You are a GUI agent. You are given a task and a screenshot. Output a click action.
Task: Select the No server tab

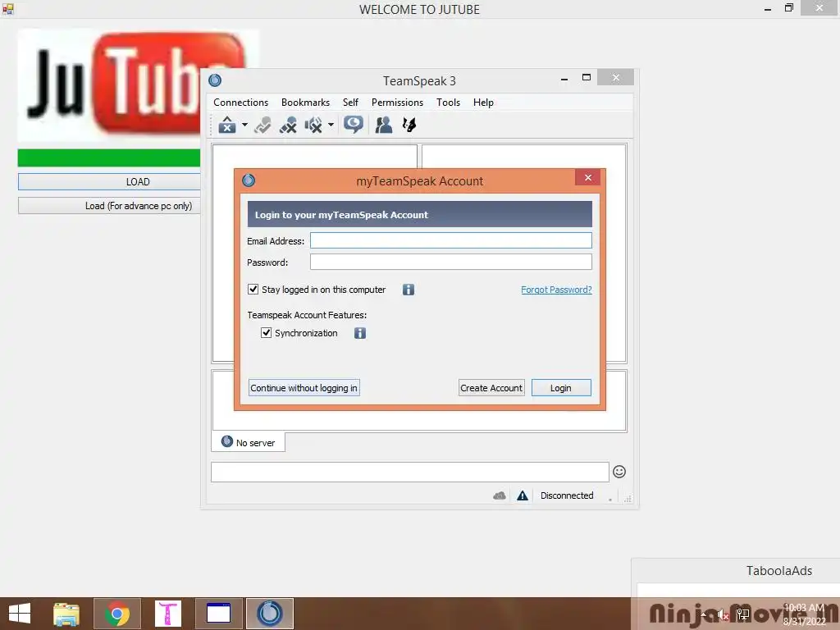pyautogui.click(x=248, y=442)
